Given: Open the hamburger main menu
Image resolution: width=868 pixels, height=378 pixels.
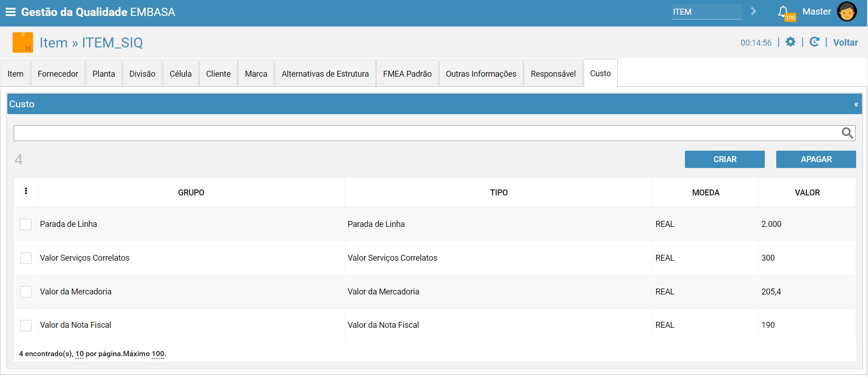Looking at the screenshot, I should point(11,12).
